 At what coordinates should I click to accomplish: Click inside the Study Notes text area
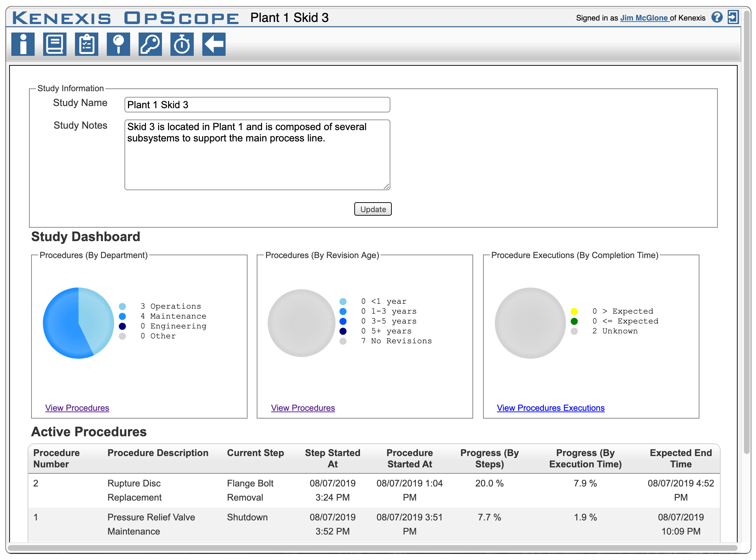point(257,155)
